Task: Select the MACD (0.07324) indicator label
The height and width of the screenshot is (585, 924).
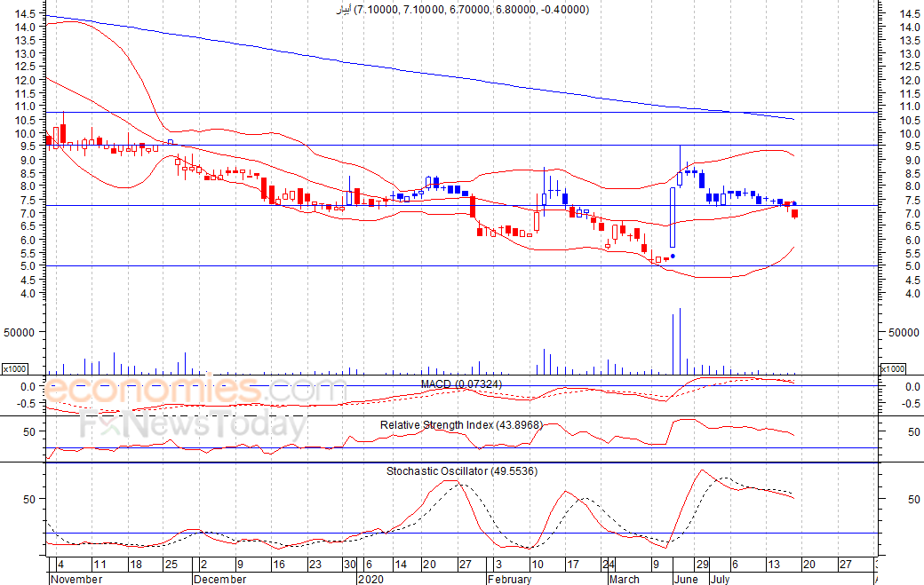Action: [x=461, y=384]
